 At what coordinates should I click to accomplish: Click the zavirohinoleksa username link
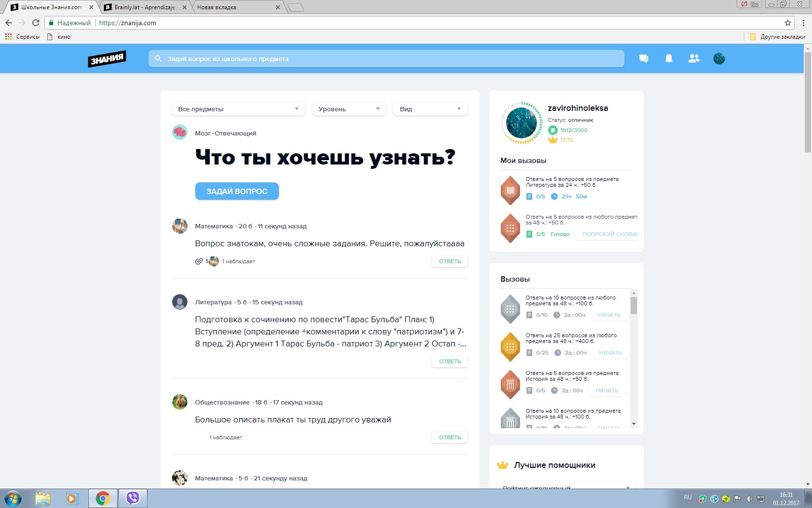pos(578,108)
